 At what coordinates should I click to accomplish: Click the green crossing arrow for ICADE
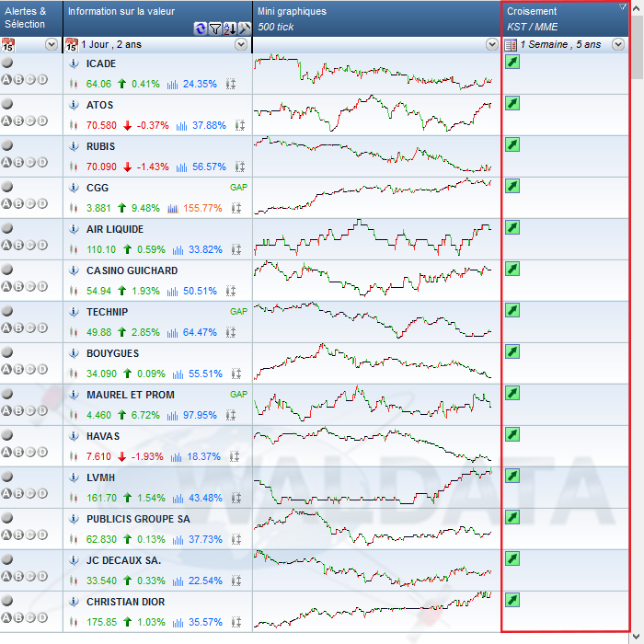pyautogui.click(x=512, y=62)
